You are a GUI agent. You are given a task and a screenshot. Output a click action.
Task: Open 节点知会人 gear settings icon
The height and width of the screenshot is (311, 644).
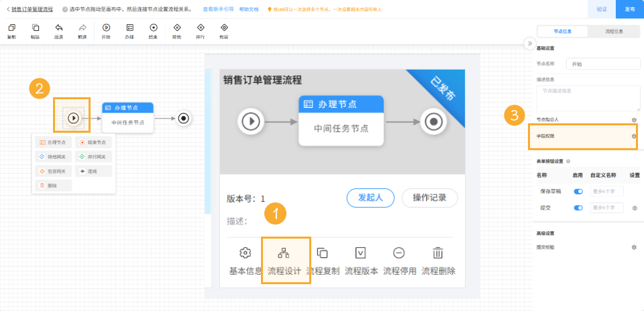634,120
